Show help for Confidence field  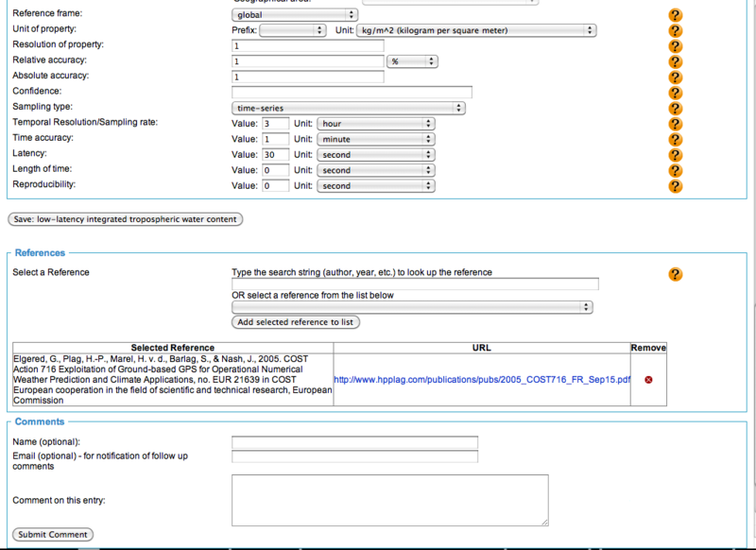click(675, 93)
